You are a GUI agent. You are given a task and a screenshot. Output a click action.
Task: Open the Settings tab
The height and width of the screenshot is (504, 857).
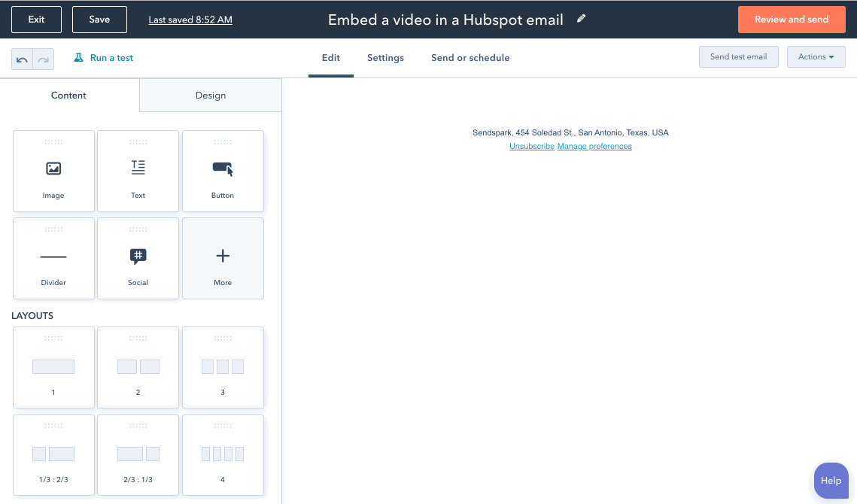point(385,58)
